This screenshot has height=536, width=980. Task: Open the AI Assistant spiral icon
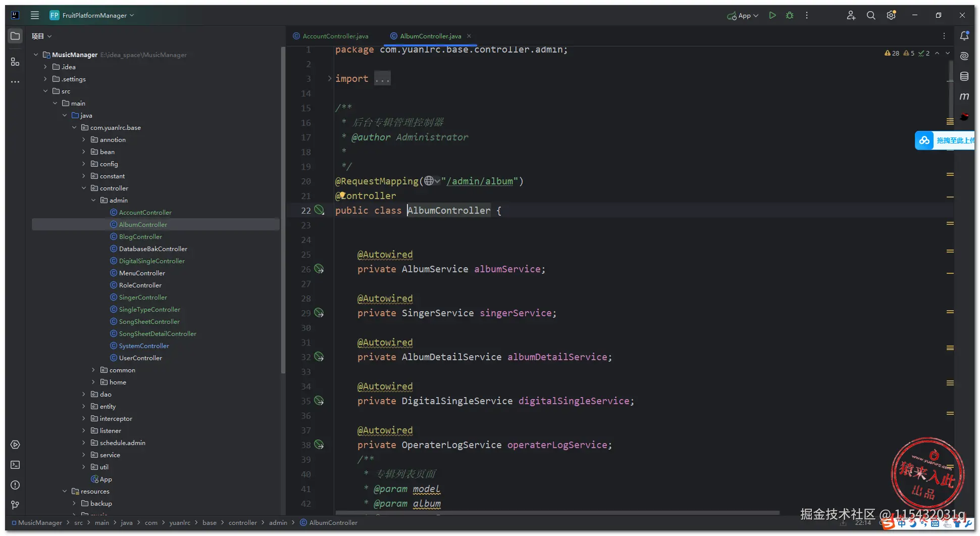(964, 56)
